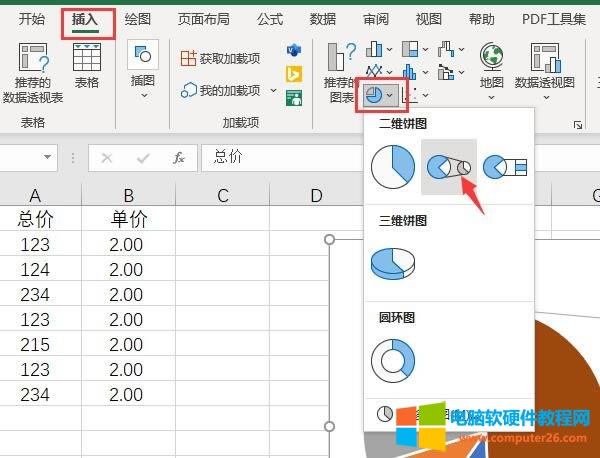Select the doughnut chart under 圆环图
Screen dimensions: 600x458
coord(393,360)
